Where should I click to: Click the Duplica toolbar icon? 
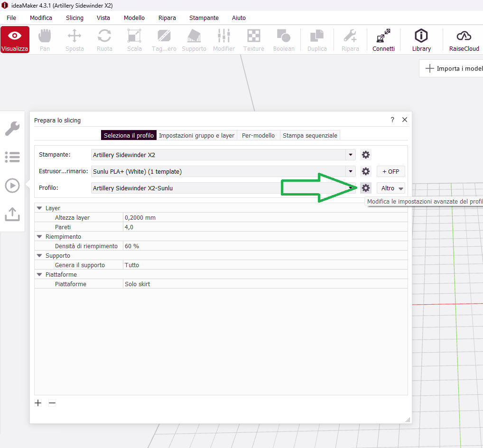pyautogui.click(x=317, y=40)
